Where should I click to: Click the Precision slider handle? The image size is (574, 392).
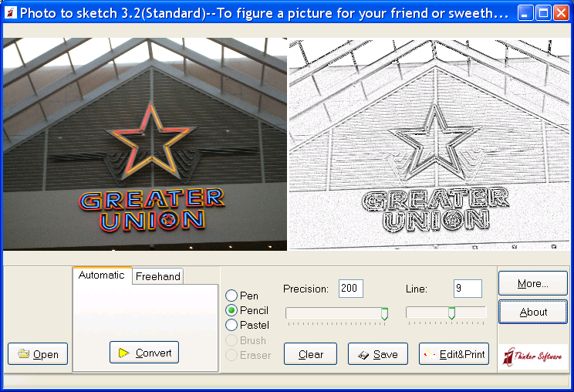(x=384, y=313)
